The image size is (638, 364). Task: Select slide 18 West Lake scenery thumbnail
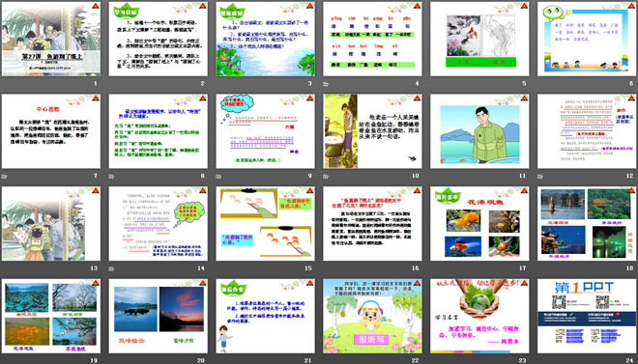587,224
